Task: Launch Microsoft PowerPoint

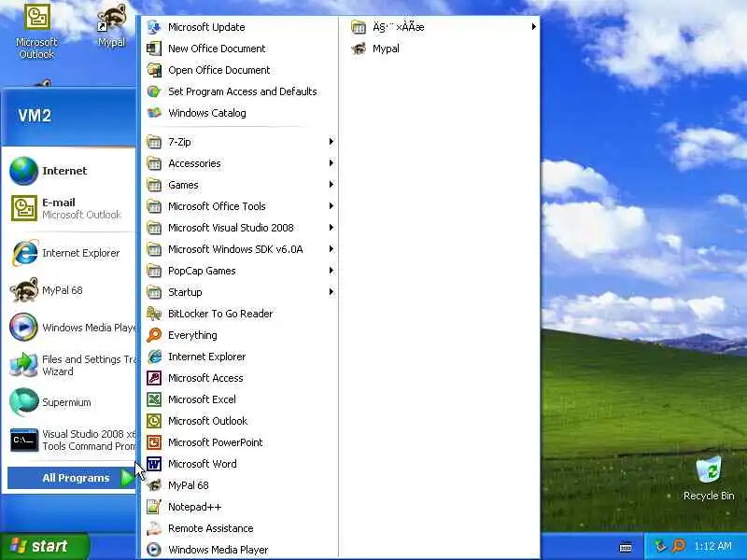Action: coord(240,441)
